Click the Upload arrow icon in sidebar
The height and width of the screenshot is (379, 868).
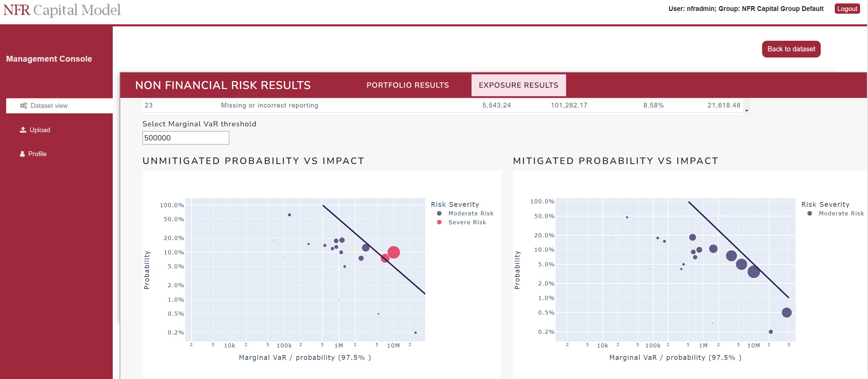click(x=23, y=130)
